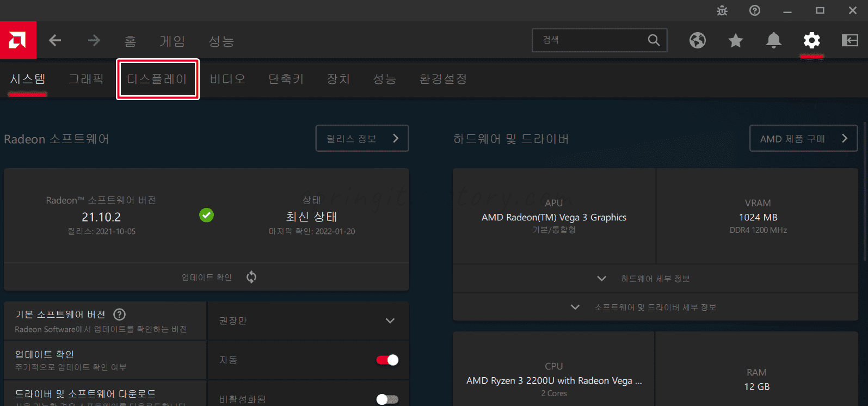Open the 홈 top menu
This screenshot has height=406, width=868.
130,41
